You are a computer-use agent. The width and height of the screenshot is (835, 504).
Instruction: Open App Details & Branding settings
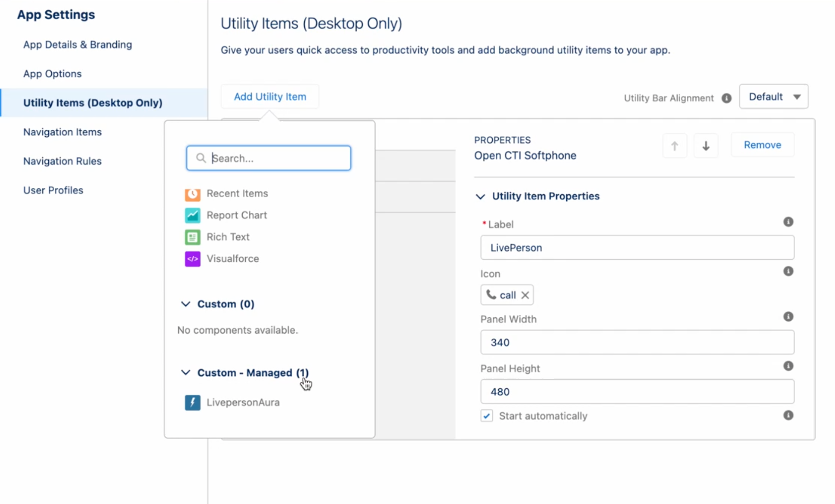[78, 44]
